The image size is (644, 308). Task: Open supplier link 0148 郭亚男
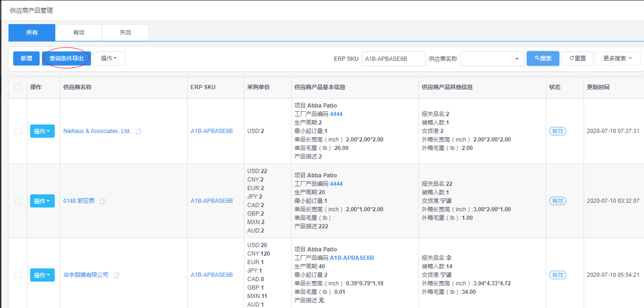coord(79,201)
